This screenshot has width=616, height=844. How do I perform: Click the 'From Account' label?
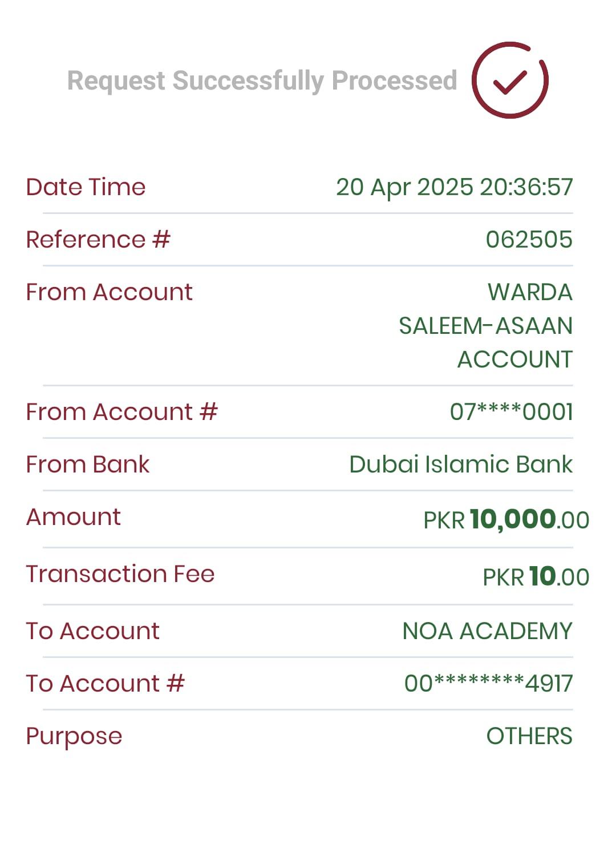tap(109, 292)
